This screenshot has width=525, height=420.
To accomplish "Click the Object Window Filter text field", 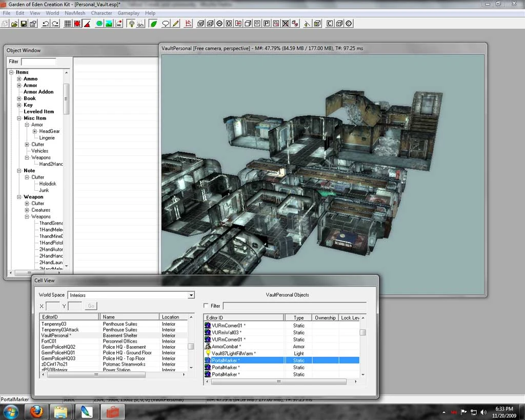I will [38, 62].
